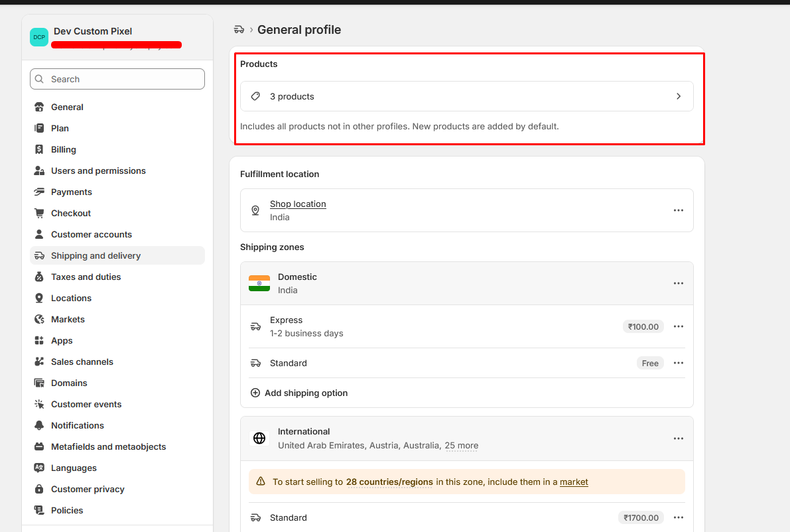Open three-dot menu for Express rate
Image resolution: width=790 pixels, height=532 pixels.
click(x=678, y=326)
